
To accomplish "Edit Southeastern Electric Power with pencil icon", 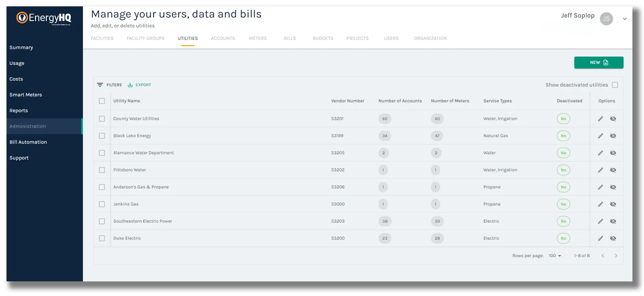I will pos(600,221).
